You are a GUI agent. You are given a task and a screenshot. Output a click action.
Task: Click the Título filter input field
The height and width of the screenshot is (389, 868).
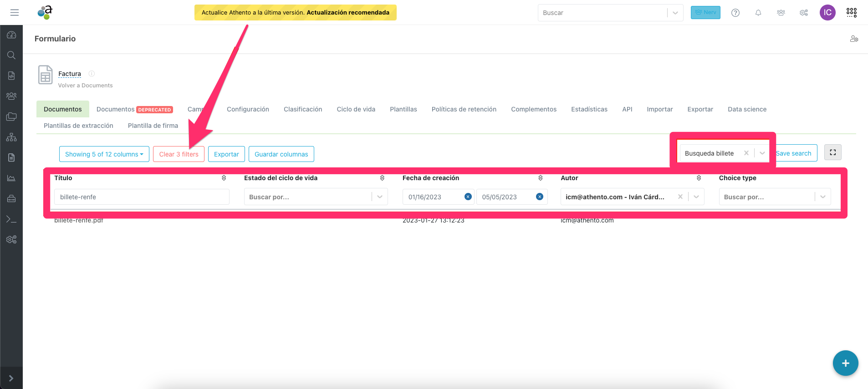pyautogui.click(x=141, y=197)
